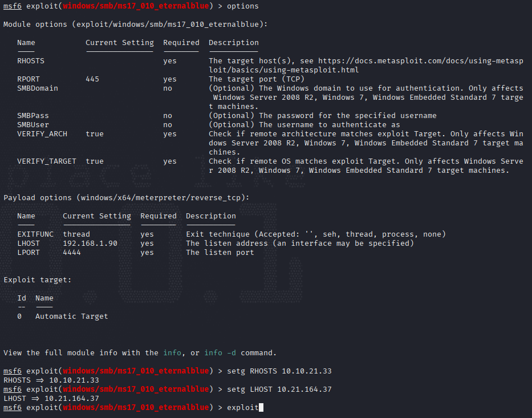Click the VERIFY_TARGET option name

pyautogui.click(x=47, y=161)
